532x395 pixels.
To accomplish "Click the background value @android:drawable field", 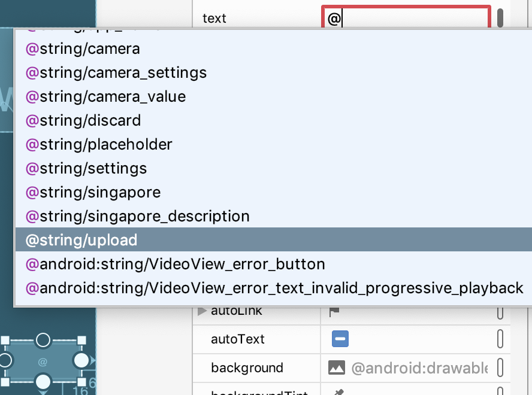I will click(419, 367).
